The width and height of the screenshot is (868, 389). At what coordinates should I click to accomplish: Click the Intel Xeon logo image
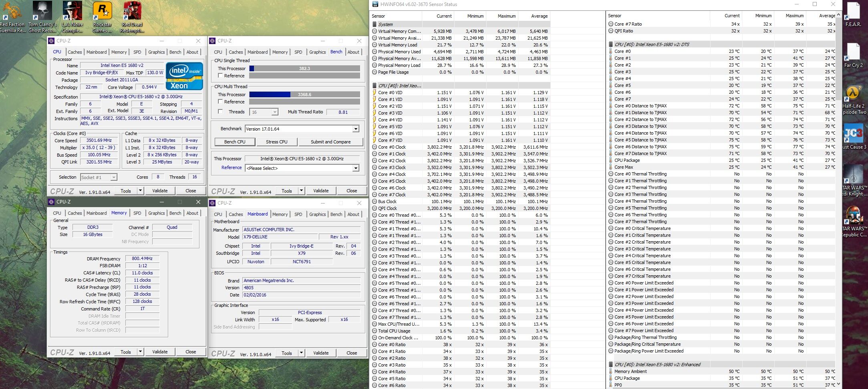point(184,76)
